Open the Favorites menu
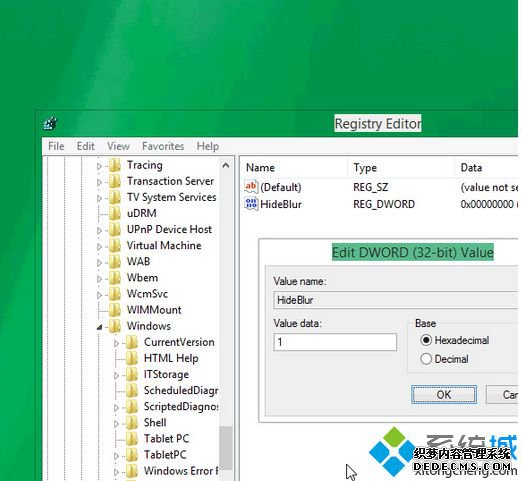 [x=163, y=146]
